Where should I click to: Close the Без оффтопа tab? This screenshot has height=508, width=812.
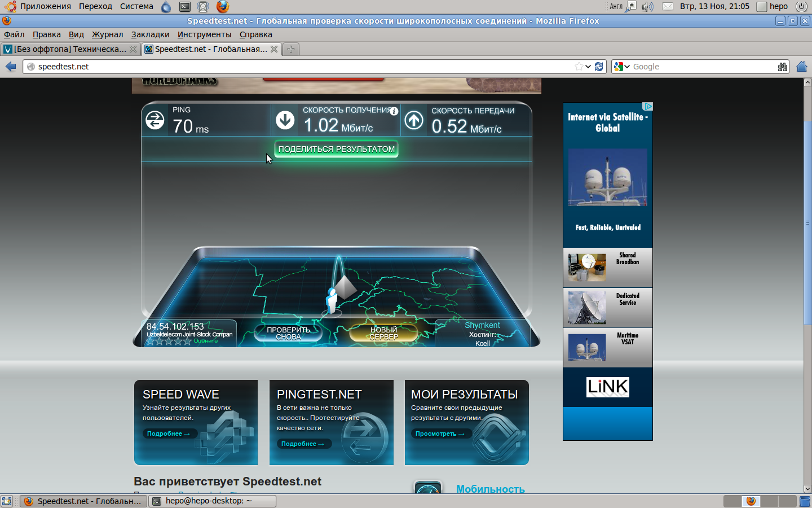tap(133, 49)
